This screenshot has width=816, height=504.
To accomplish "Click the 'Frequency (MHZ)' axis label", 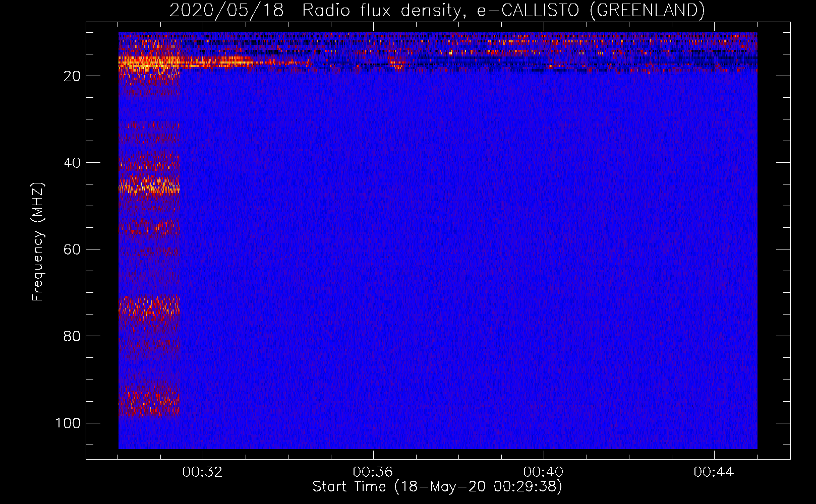I will [x=38, y=241].
